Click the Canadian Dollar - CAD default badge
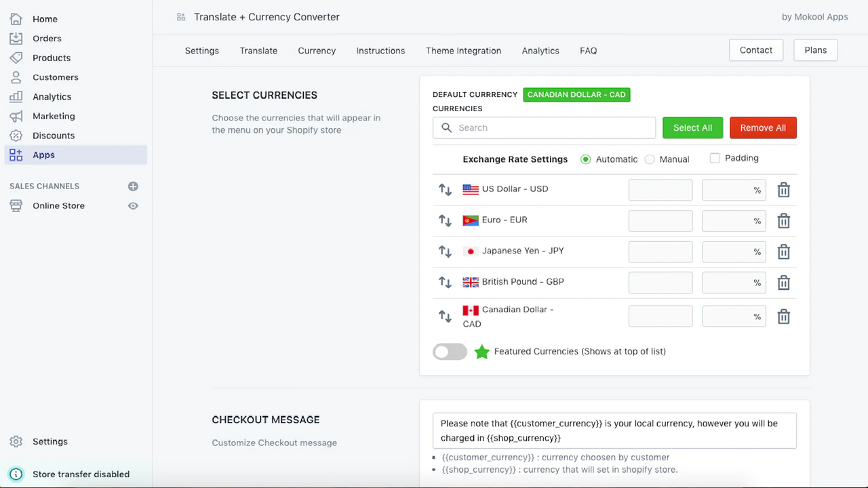Viewport: 868px width, 488px height. tap(576, 95)
